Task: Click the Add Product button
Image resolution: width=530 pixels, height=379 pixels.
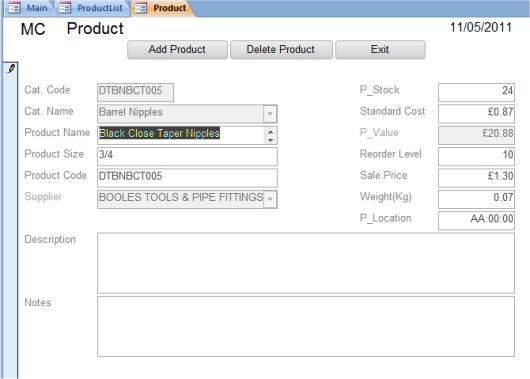Action: [x=177, y=50]
